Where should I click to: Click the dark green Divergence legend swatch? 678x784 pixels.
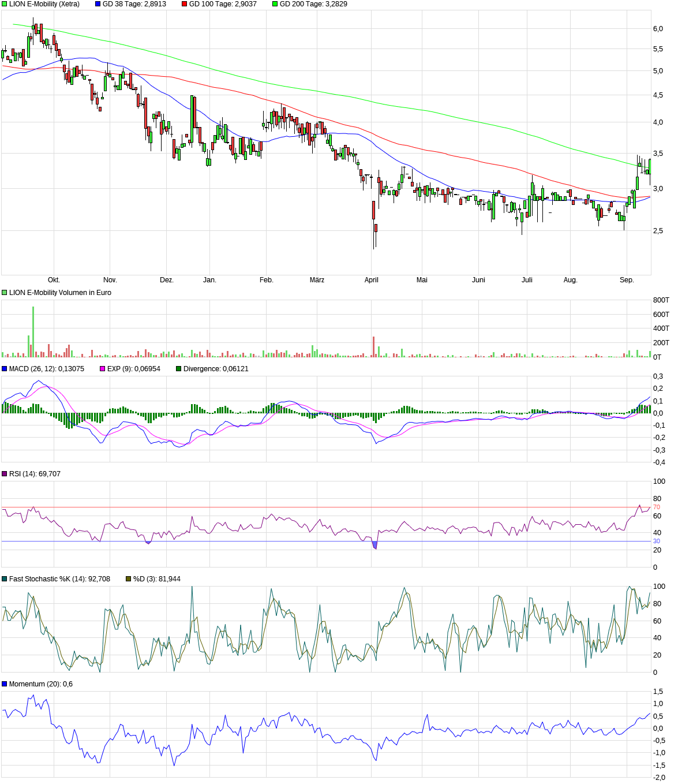[179, 369]
